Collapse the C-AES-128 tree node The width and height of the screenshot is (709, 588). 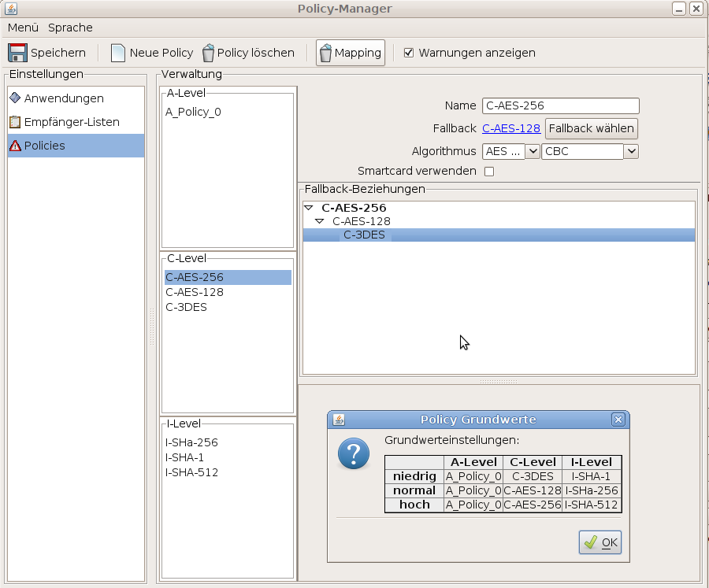(x=320, y=221)
